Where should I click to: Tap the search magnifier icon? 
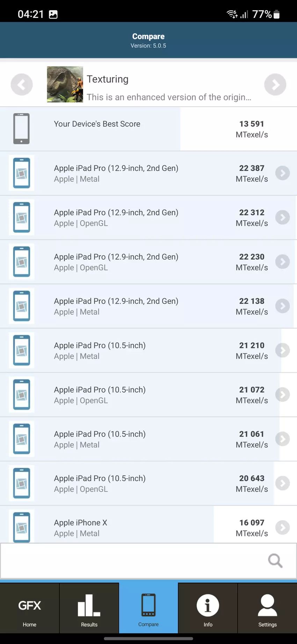(x=275, y=560)
